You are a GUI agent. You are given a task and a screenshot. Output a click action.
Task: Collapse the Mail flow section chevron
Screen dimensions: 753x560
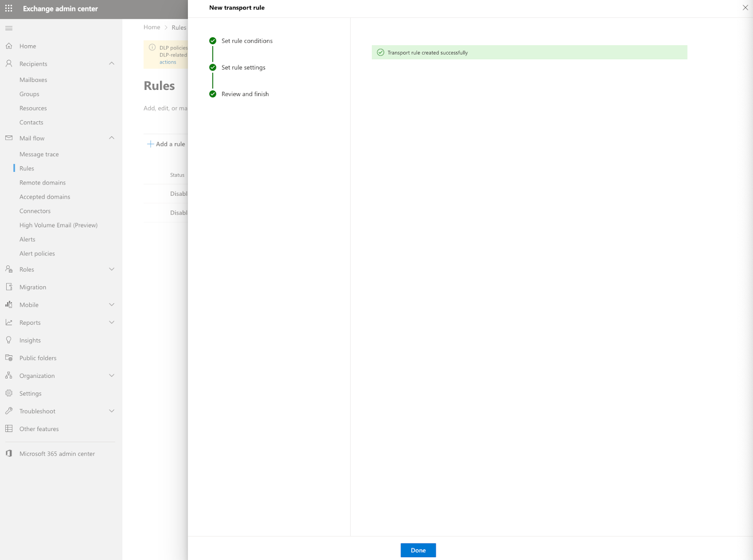(x=112, y=138)
